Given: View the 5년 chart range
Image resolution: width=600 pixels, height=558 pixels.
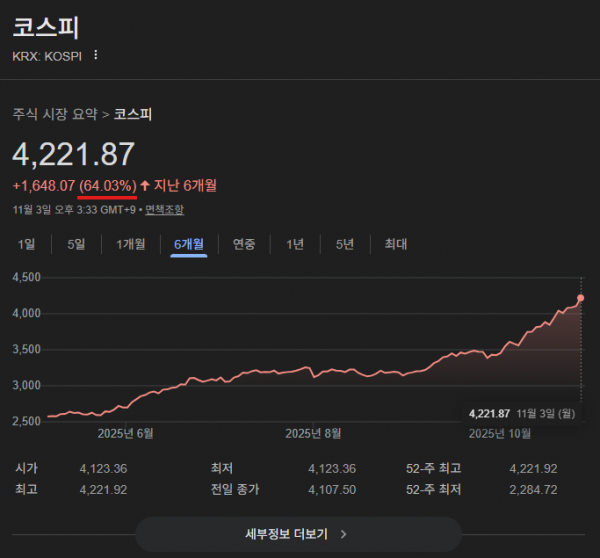Looking at the screenshot, I should click(x=344, y=244).
